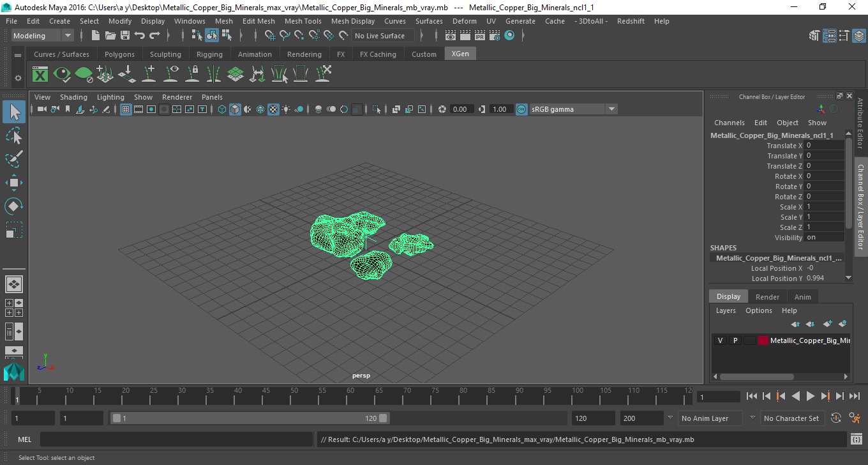Viewport: 868px width, 465px height.
Task: Open Channels menu in Channel Box
Action: pos(729,123)
